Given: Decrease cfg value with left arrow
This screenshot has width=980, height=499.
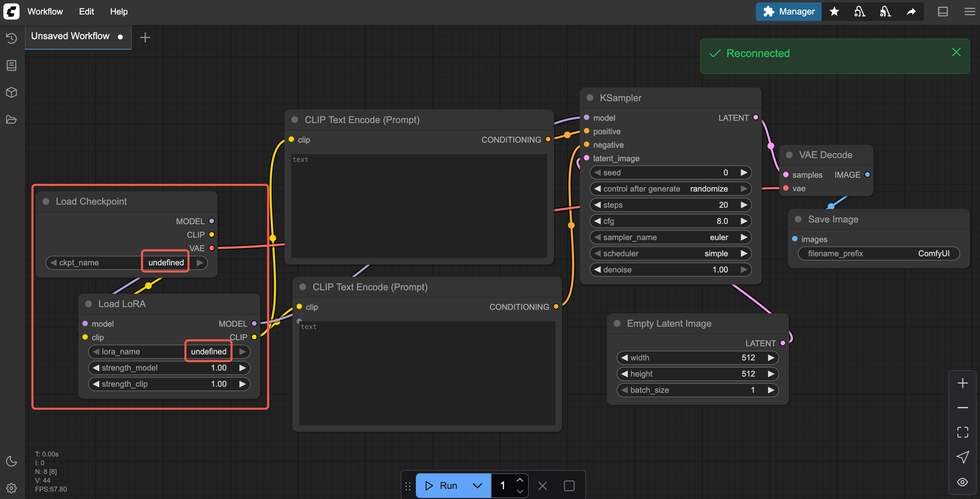Looking at the screenshot, I should click(597, 221).
